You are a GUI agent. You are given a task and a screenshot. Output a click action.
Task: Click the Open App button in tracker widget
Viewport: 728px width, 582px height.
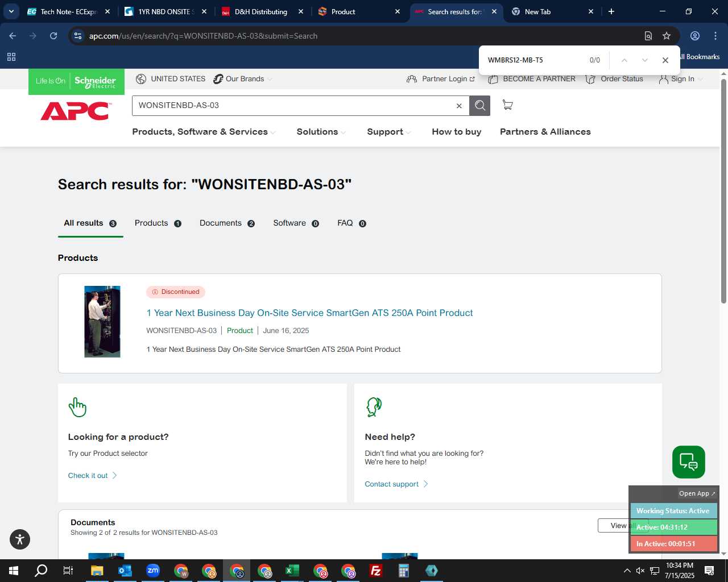point(697,493)
